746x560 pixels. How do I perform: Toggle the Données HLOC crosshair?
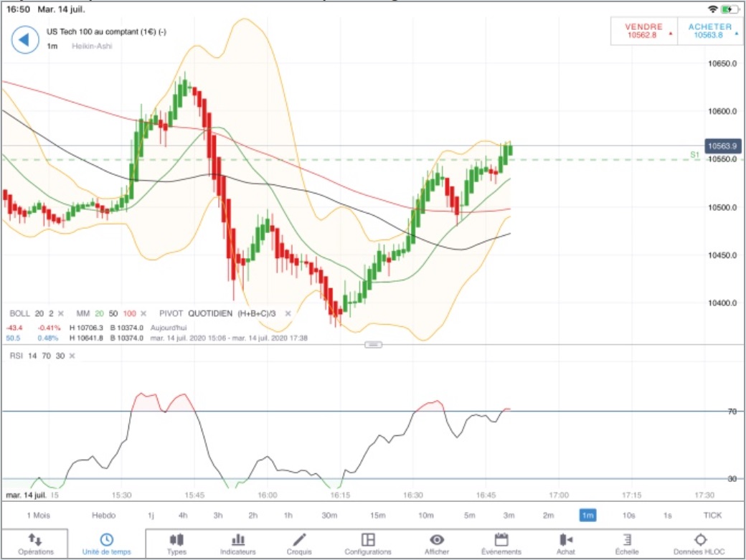point(699,544)
